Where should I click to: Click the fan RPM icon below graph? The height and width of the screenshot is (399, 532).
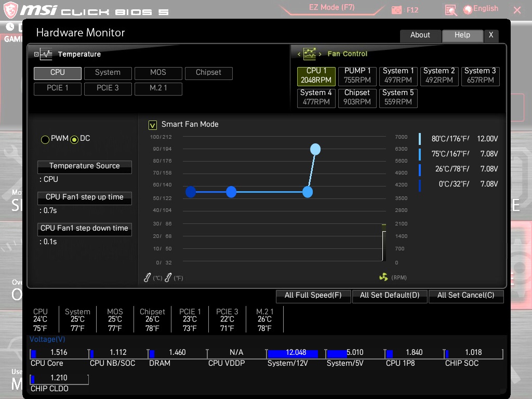[383, 277]
